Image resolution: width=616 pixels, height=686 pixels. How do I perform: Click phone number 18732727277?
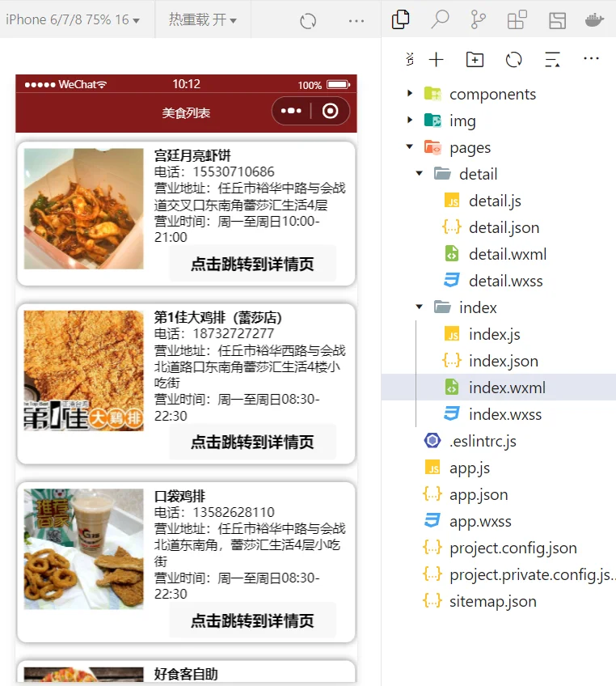pyautogui.click(x=234, y=333)
